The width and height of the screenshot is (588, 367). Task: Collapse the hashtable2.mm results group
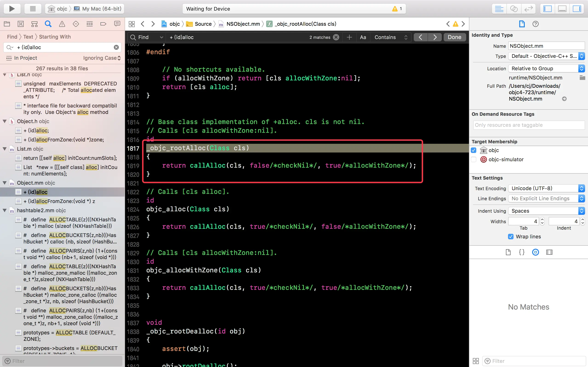tap(5, 210)
